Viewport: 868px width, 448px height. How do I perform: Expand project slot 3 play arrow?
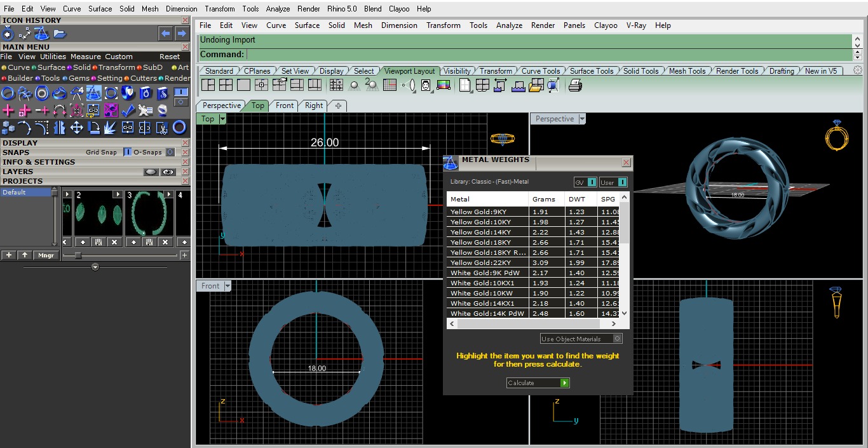tap(168, 194)
